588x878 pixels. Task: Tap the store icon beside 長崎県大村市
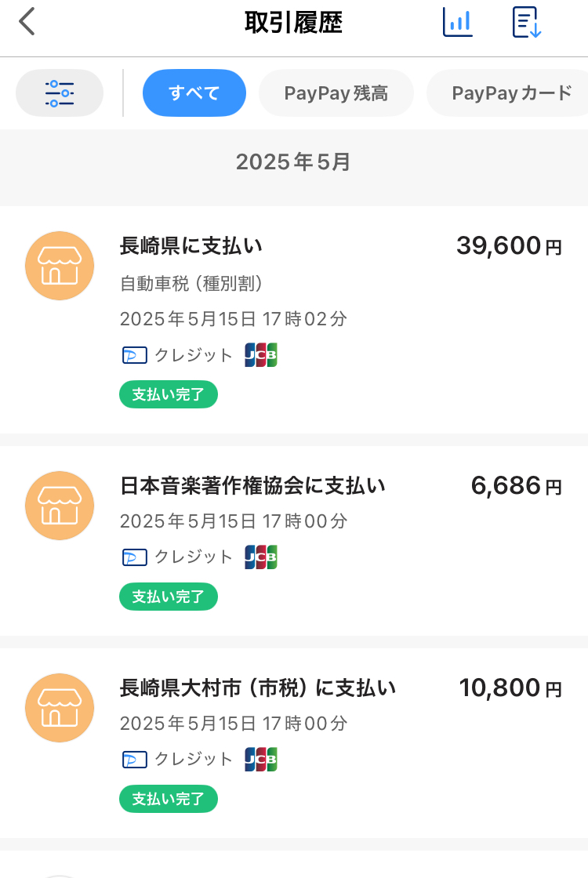tap(60, 707)
